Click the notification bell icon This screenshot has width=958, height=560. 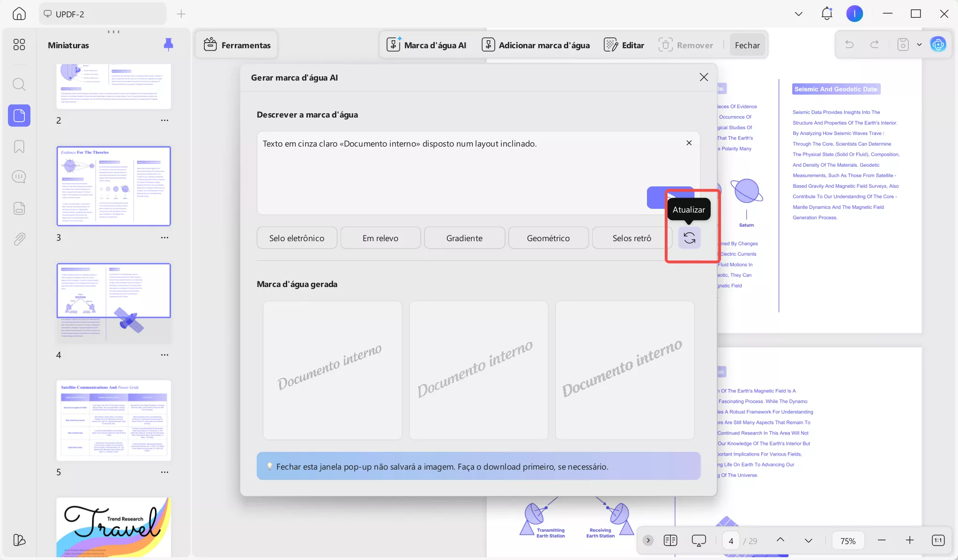(x=827, y=14)
